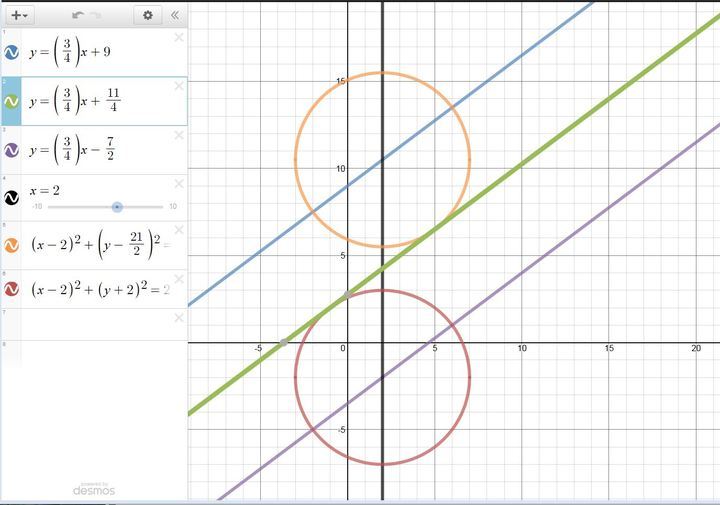Remove the x=2 expression with X
720x505 pixels.
coord(178,183)
